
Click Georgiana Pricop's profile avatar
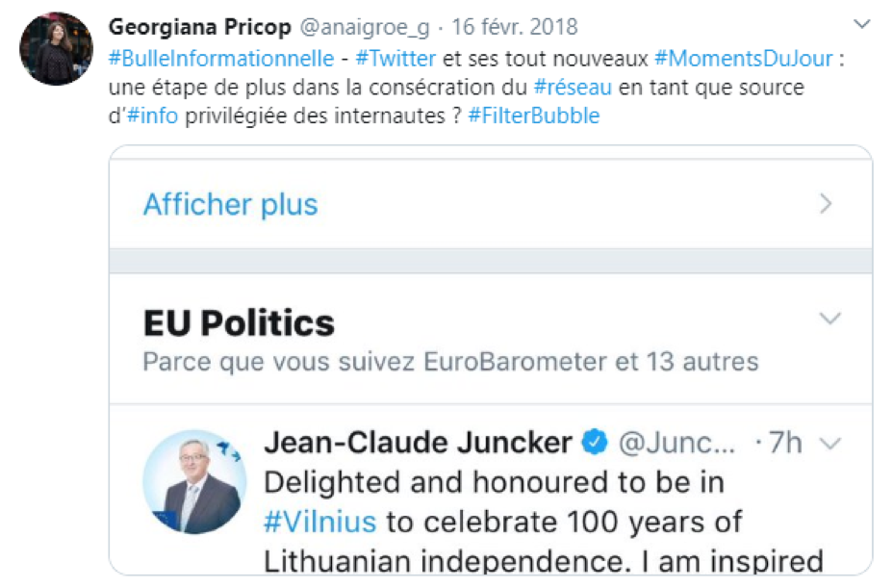[x=56, y=48]
